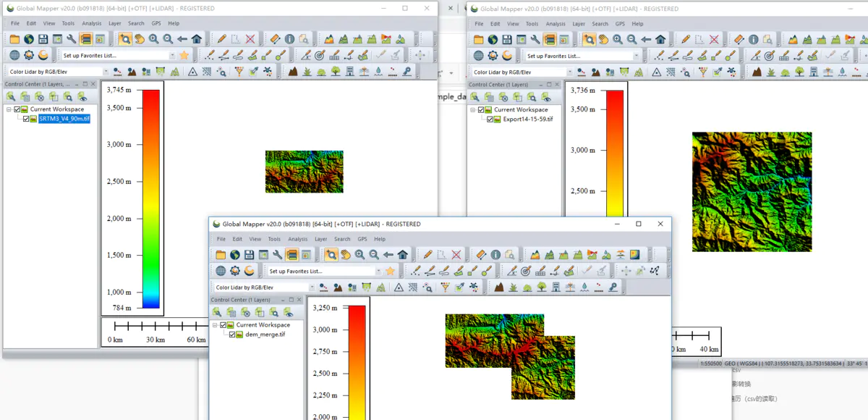Click online globe grid icon in SRTM3 window
This screenshot has width=868, height=420.
[14, 55]
